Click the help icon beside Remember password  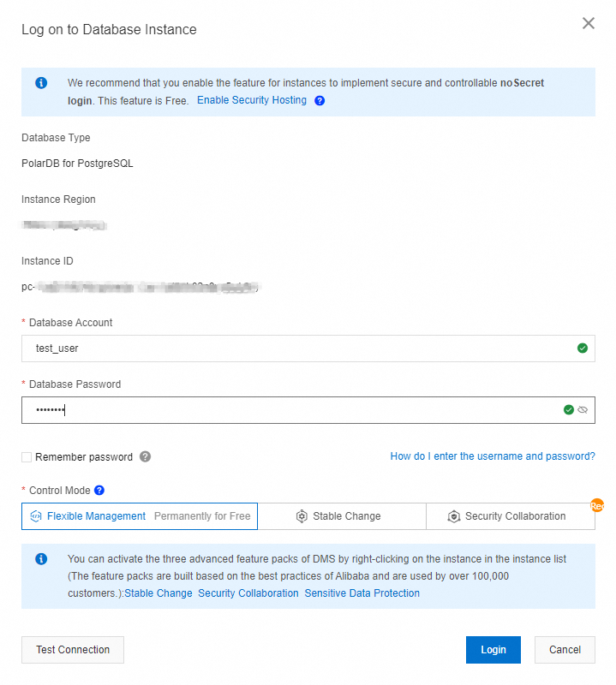click(145, 456)
